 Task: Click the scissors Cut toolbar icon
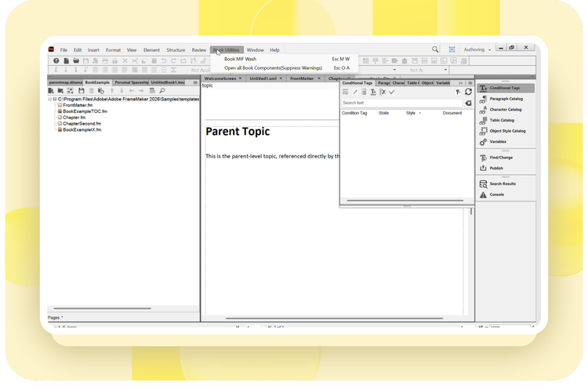pyautogui.click(x=135, y=60)
